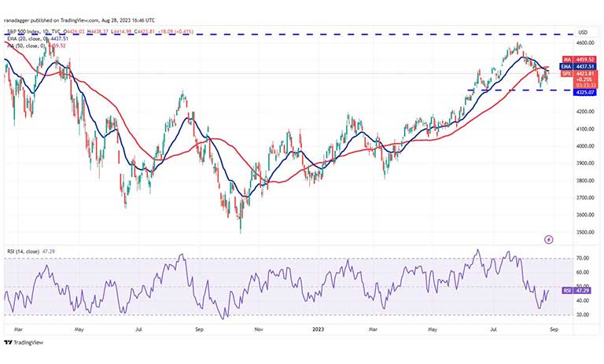Click the Nov label on the time axis
Viewport: 604px width, 364px height.
(259, 329)
